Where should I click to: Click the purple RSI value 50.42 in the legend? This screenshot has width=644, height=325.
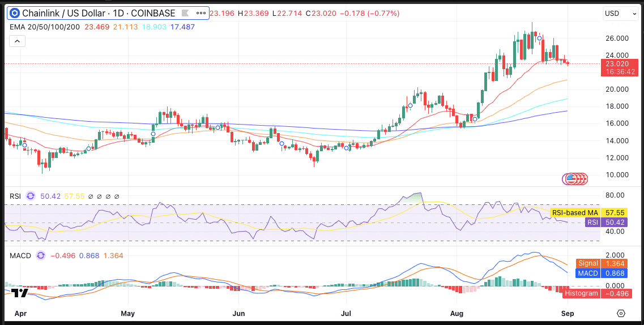[x=50, y=196]
